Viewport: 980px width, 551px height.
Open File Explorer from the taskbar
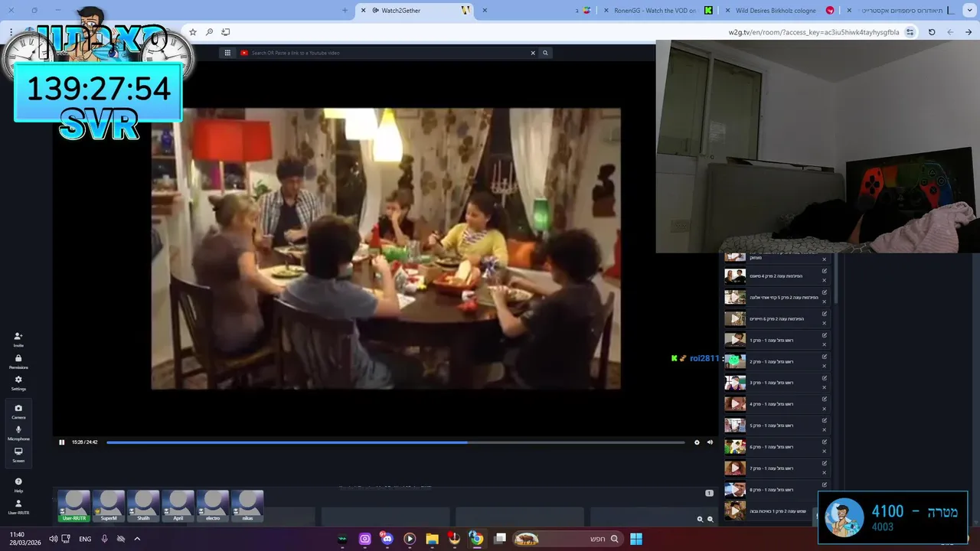(x=432, y=539)
